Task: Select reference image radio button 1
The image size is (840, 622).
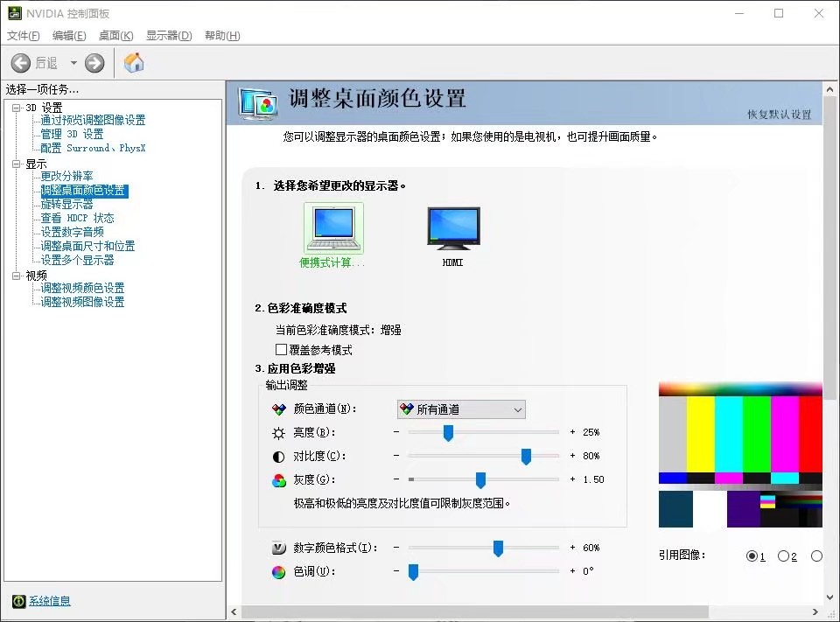Action: coord(752,556)
